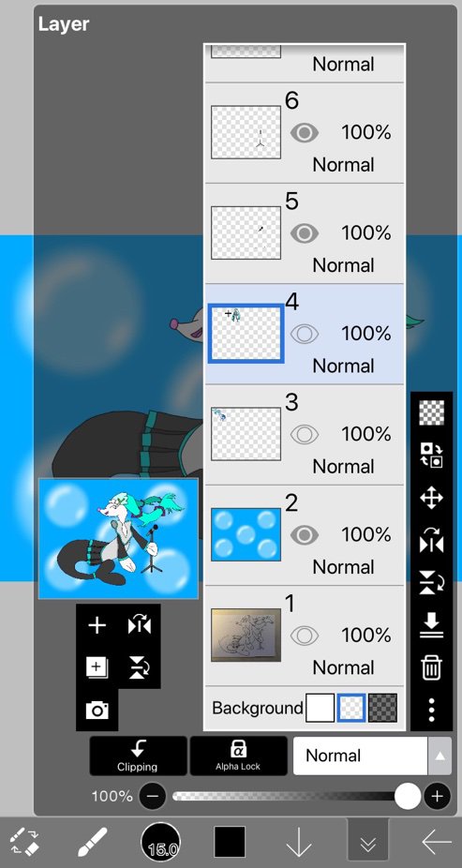This screenshot has height=868, width=462.
Task: Select the brush tool in bottom bar
Action: pos(92,842)
